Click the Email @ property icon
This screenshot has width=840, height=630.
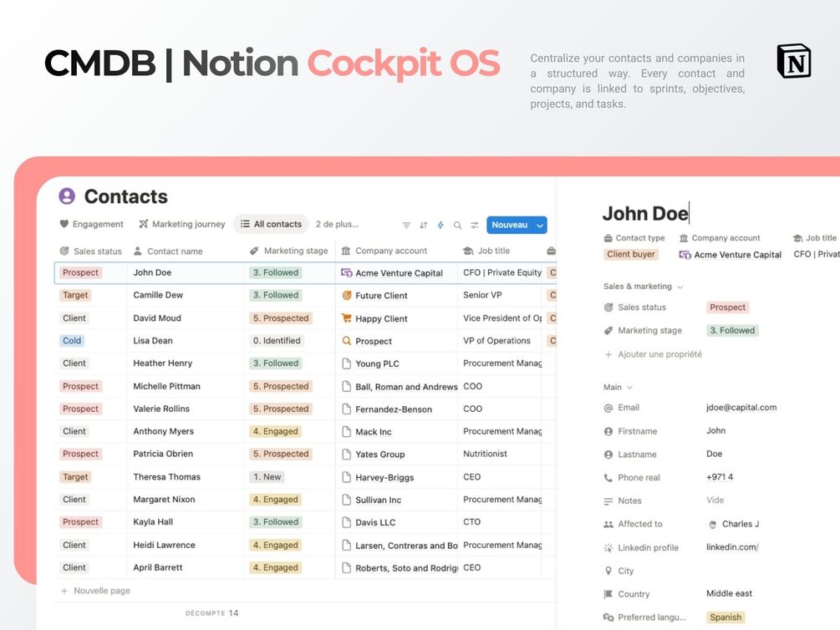(608, 408)
